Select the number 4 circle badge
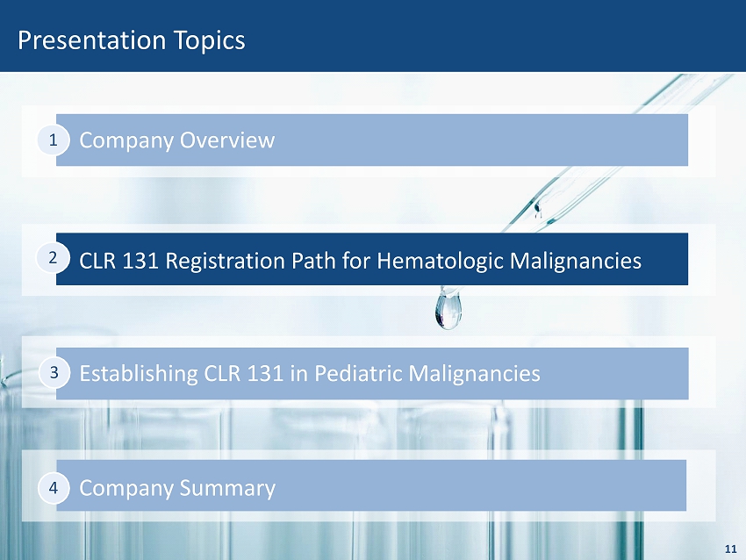The height and width of the screenshot is (560, 746). point(53,486)
